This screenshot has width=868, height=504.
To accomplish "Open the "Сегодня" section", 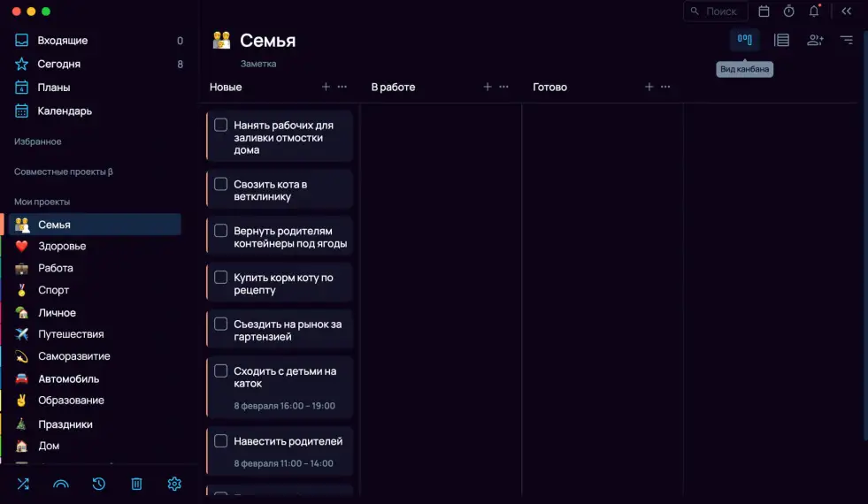I will click(59, 64).
